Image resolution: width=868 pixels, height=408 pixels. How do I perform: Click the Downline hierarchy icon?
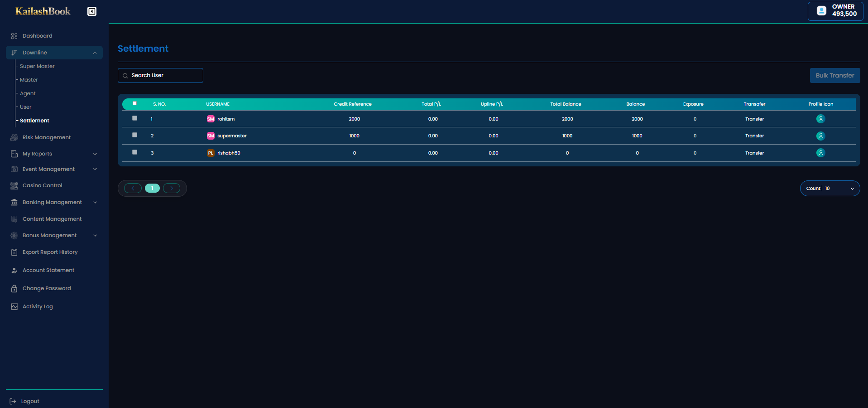pos(14,53)
